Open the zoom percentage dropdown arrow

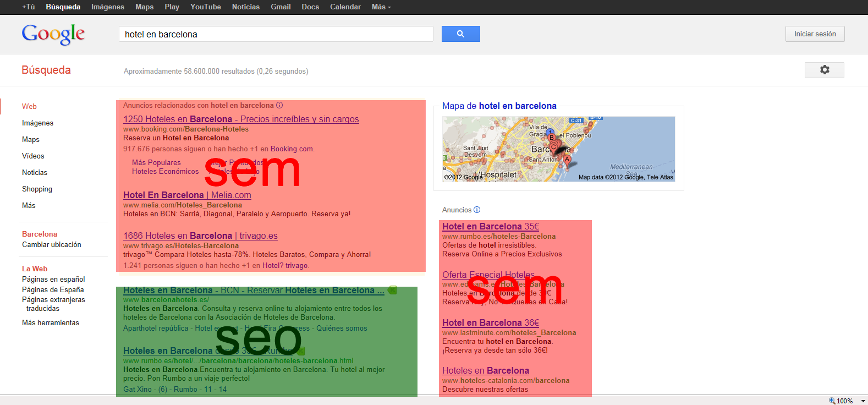[x=863, y=401]
